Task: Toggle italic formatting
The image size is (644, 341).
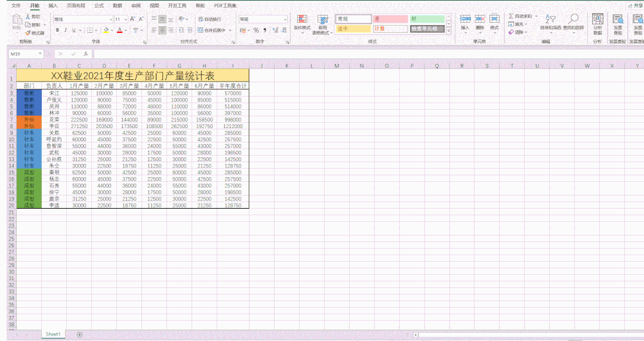Action: point(66,30)
